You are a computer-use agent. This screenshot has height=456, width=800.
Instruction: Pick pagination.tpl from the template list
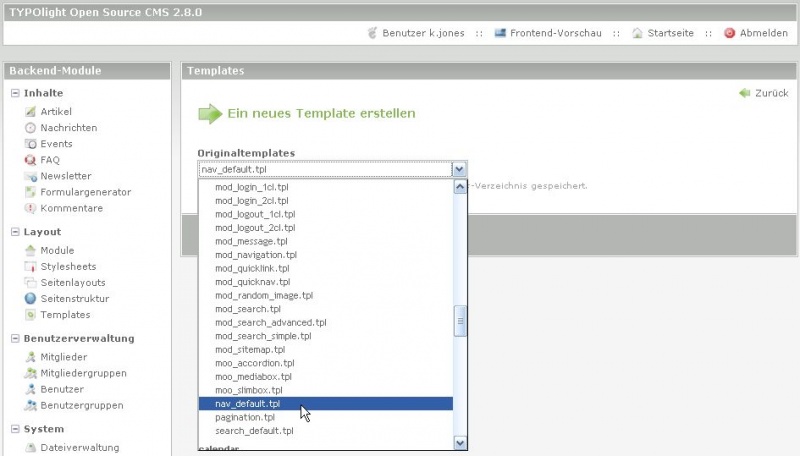[x=245, y=417]
